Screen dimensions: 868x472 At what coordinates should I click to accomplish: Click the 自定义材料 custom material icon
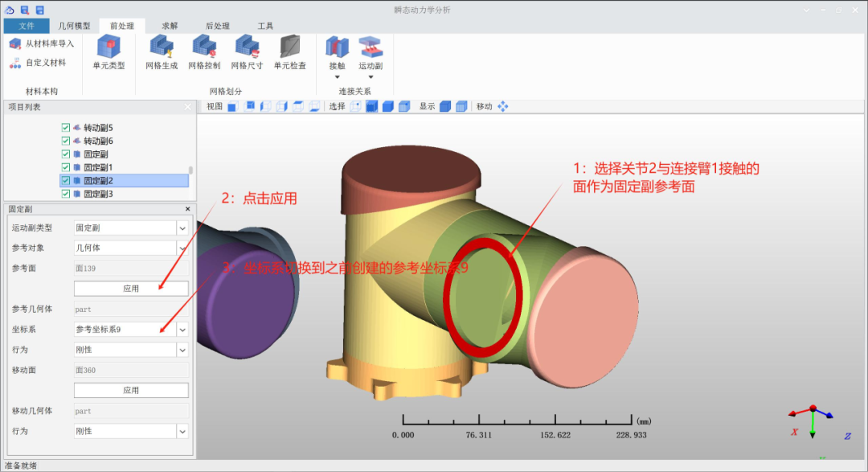click(15, 64)
